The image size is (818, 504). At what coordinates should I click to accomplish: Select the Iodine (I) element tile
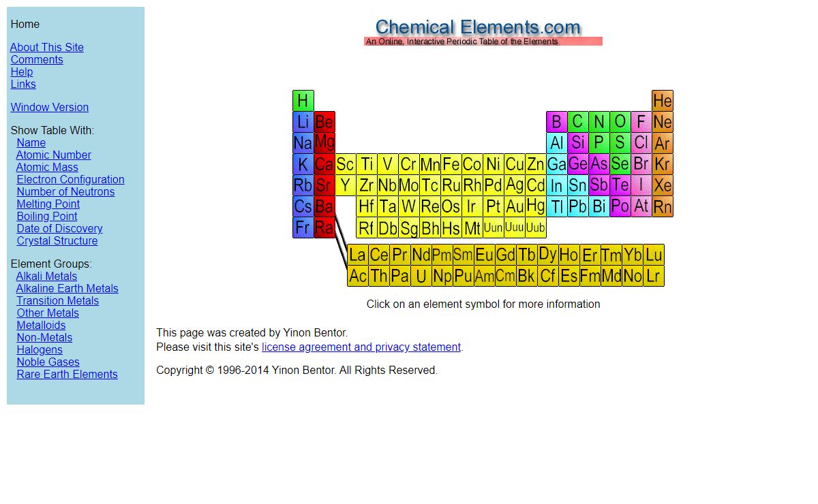pos(641,185)
